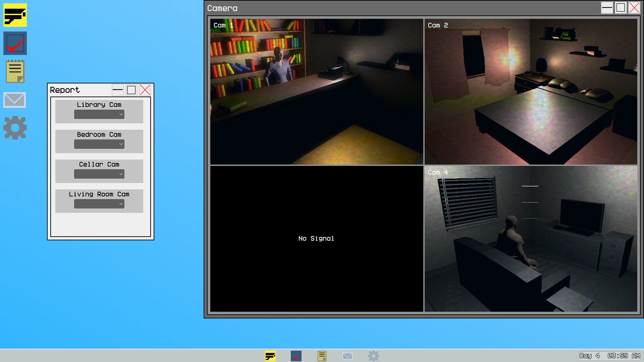Open the report checkmark desktop icon
The image size is (644, 362).
(x=15, y=43)
